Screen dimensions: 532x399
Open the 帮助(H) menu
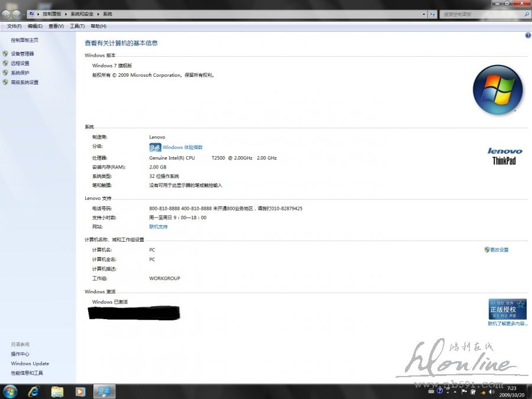pos(98,26)
